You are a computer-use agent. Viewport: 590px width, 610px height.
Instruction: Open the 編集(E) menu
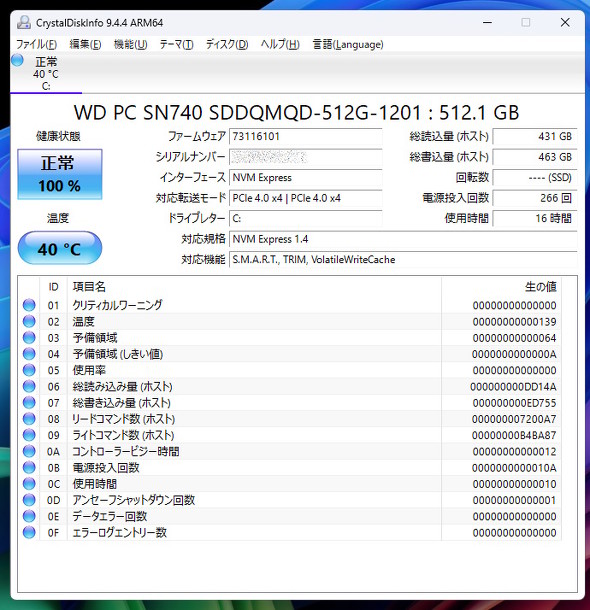pos(85,44)
